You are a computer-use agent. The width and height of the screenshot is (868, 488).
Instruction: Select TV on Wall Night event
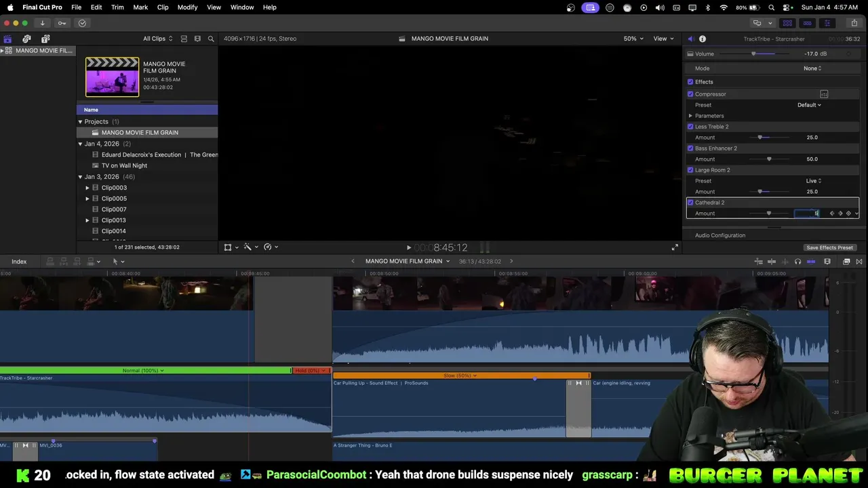point(124,165)
